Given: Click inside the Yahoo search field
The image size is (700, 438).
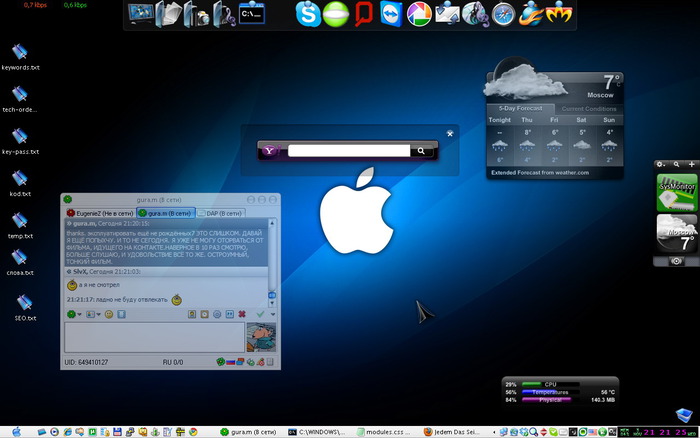Looking at the screenshot, I should point(349,151).
